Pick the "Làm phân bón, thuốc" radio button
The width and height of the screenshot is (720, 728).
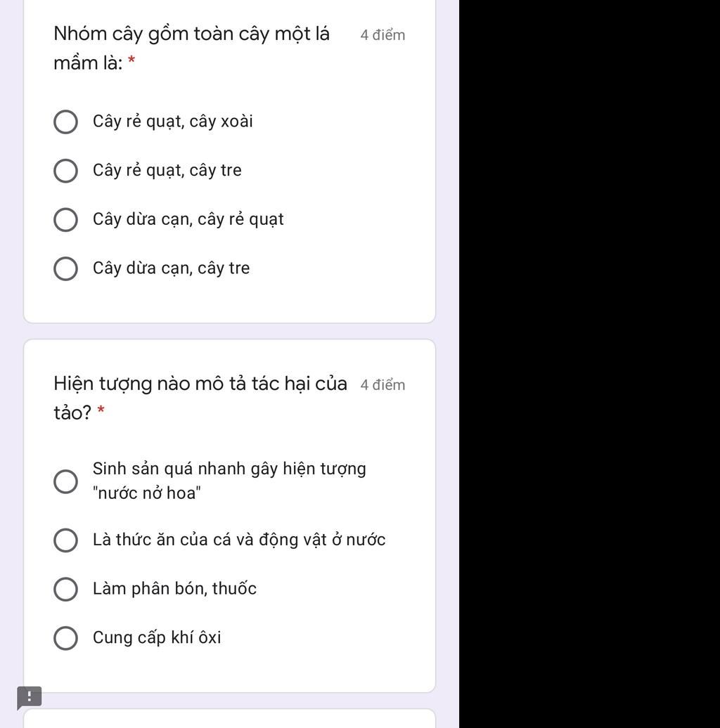tap(66, 590)
